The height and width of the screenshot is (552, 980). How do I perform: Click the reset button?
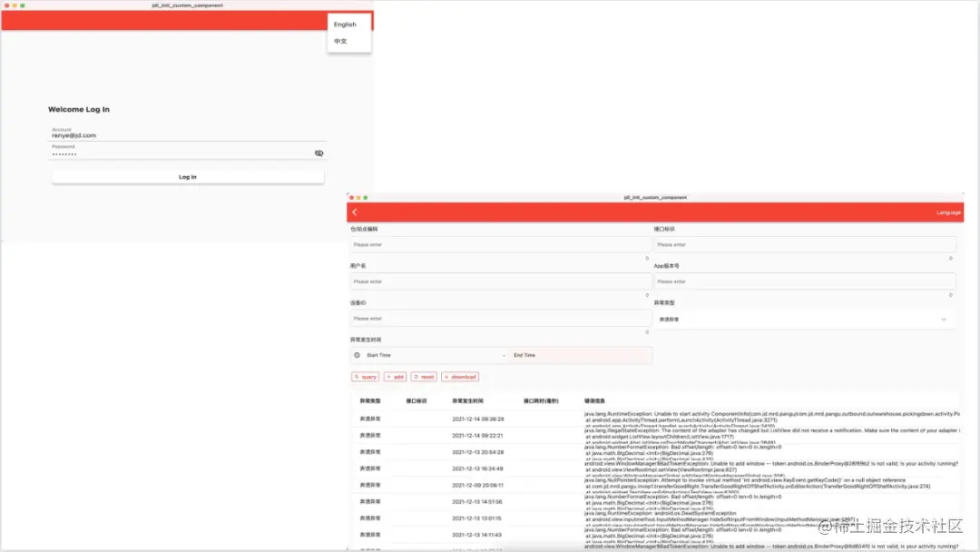tap(424, 377)
